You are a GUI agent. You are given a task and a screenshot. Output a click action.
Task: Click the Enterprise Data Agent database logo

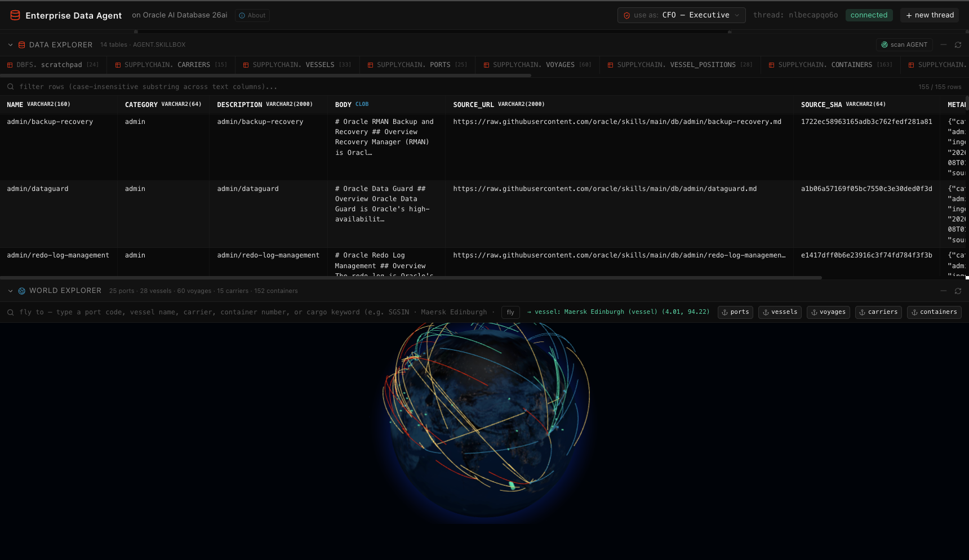click(x=15, y=15)
